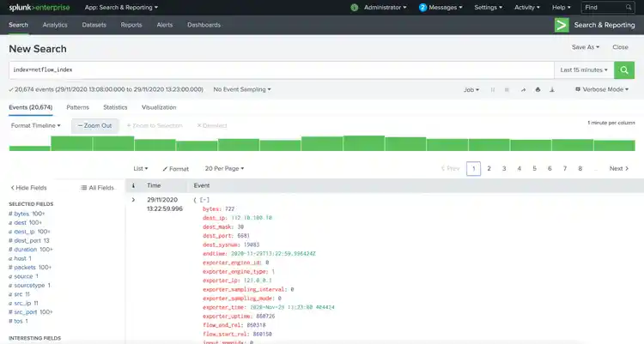Screen dimensions: 644x344
Task: Hide the fields sidebar
Action: [x=28, y=187]
